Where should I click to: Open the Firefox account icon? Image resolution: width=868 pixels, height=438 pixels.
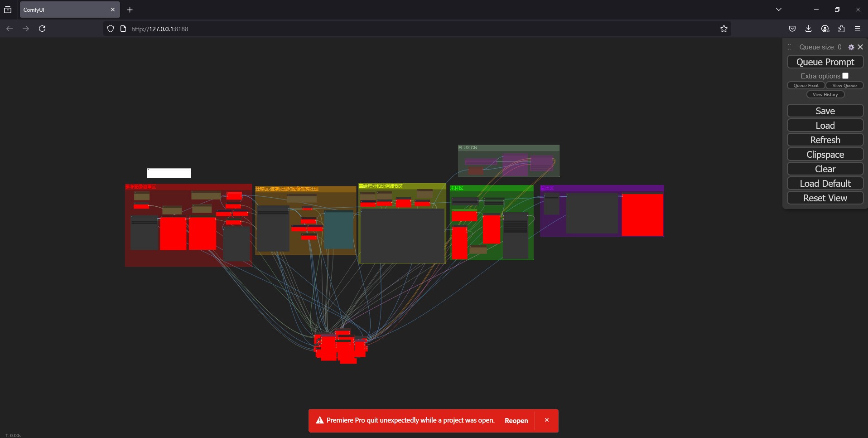pos(825,29)
